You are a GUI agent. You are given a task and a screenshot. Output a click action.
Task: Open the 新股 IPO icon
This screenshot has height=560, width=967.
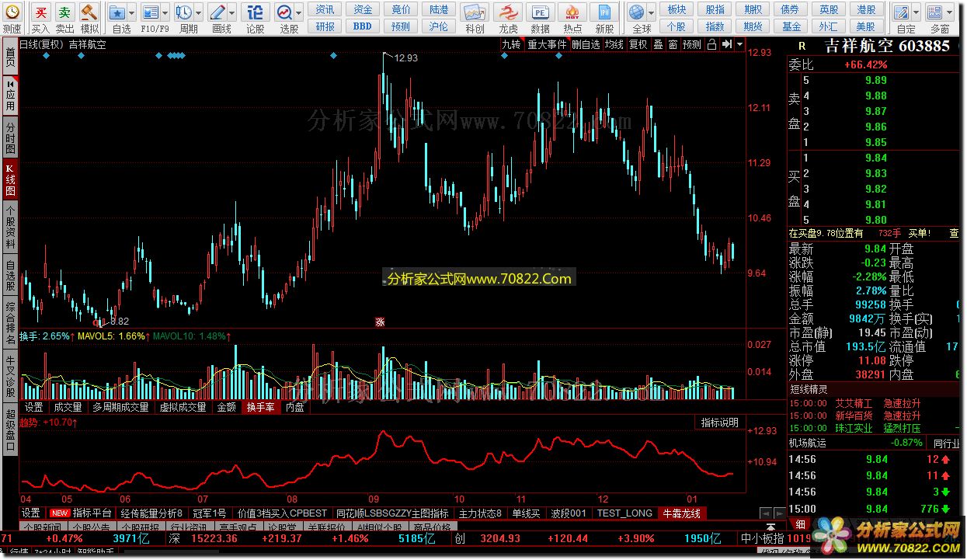point(605,12)
